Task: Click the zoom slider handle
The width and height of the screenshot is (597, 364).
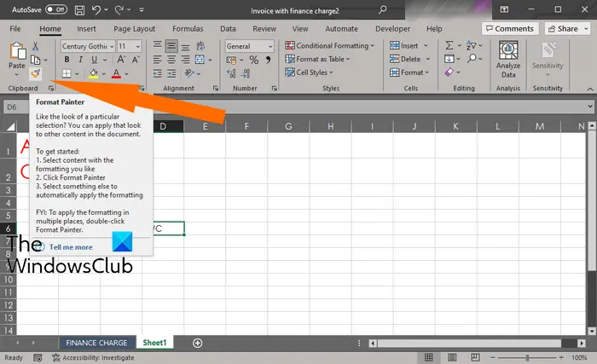Action: click(527, 357)
